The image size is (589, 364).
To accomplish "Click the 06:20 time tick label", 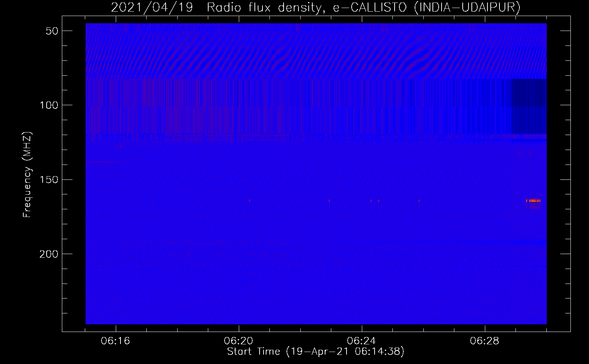I will (x=238, y=341).
